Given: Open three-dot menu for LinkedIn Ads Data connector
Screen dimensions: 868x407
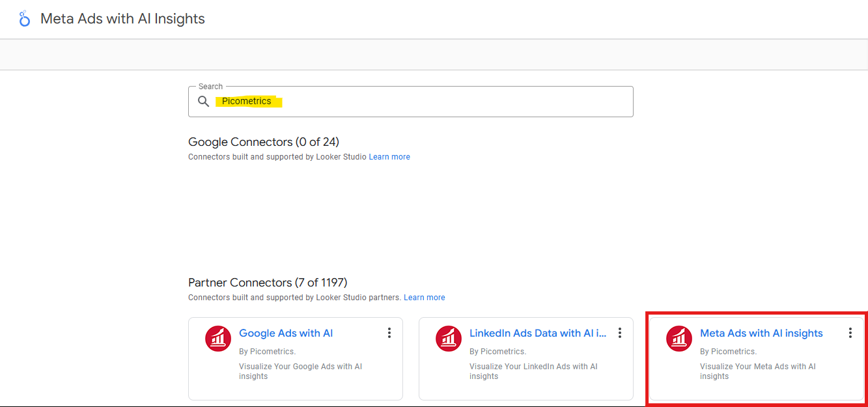Looking at the screenshot, I should point(620,333).
